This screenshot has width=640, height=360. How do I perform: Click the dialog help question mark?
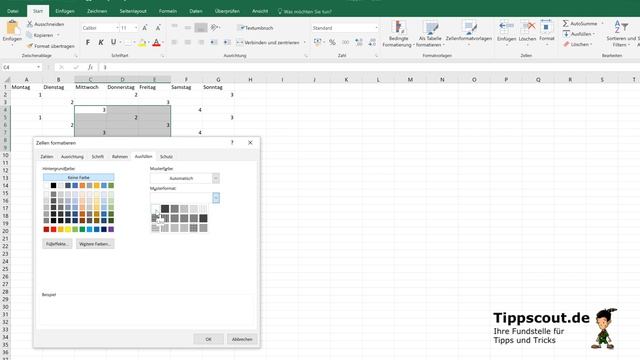[232, 143]
